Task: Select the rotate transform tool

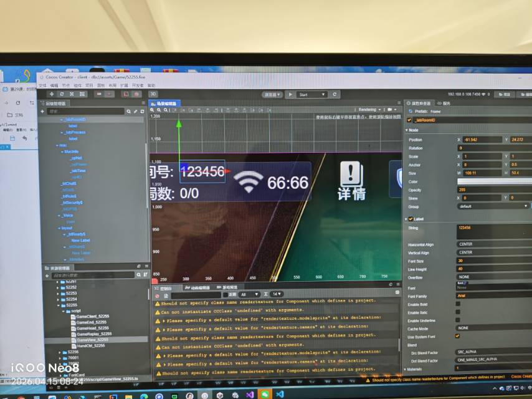Action: click(62, 94)
